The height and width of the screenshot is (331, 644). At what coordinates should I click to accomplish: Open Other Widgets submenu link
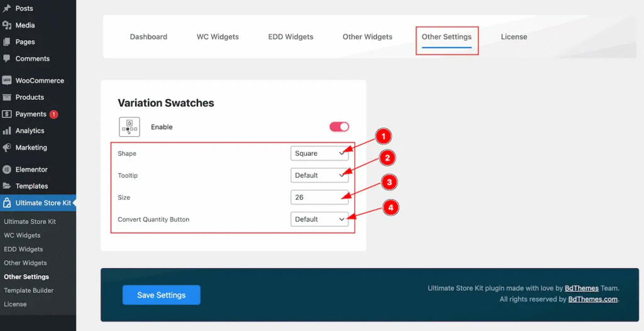pos(25,263)
